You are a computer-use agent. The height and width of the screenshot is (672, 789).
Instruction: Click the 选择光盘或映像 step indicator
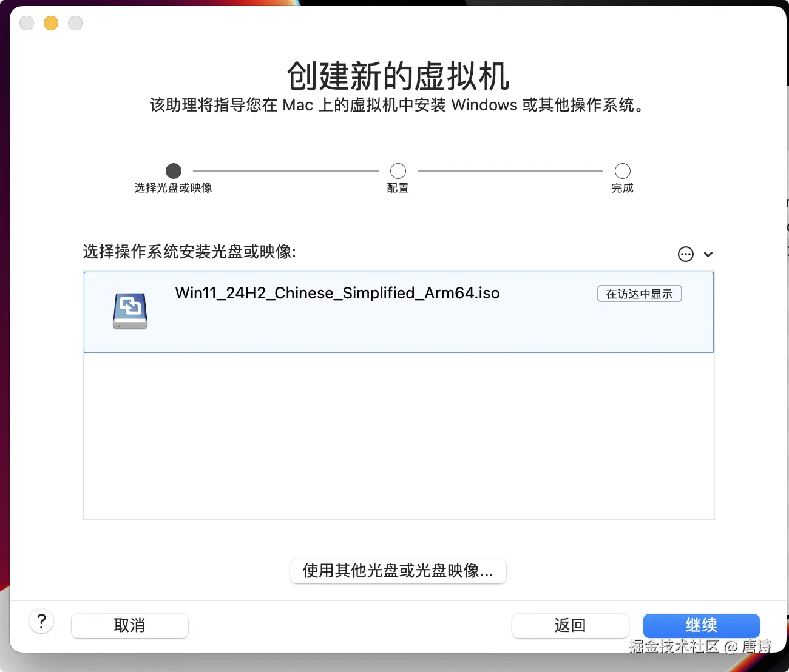pyautogui.click(x=174, y=171)
